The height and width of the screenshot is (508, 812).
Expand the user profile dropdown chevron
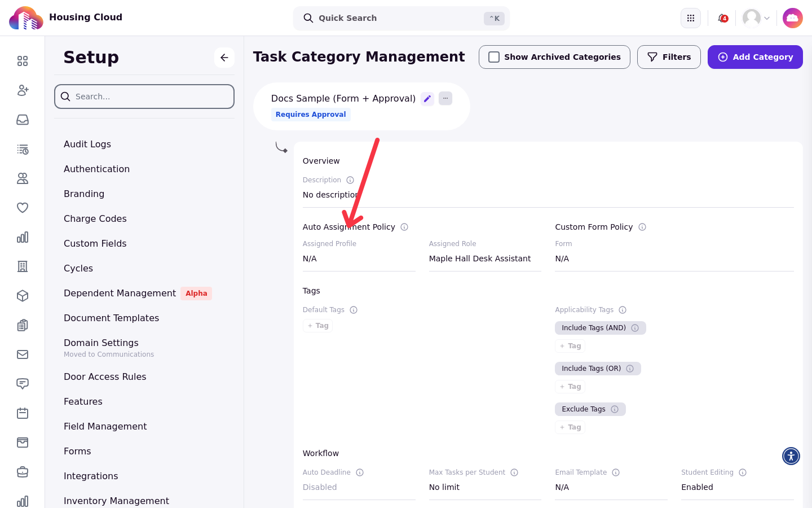point(767,18)
